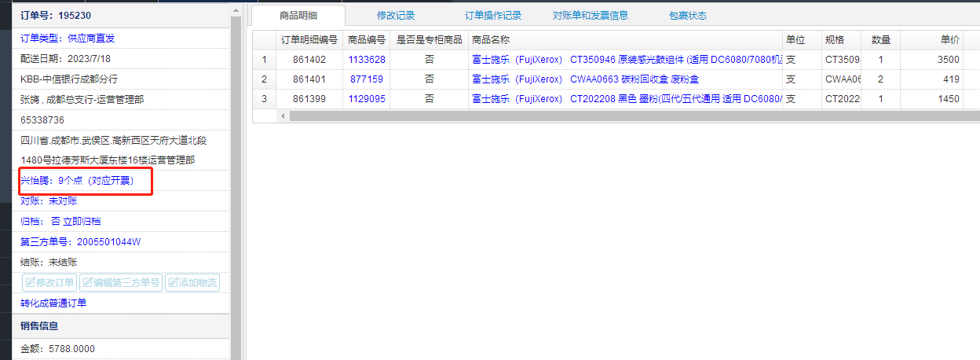This screenshot has width=980, height=360.
Task: Click the 第三方单号 2005501044W text
Action: 80,242
